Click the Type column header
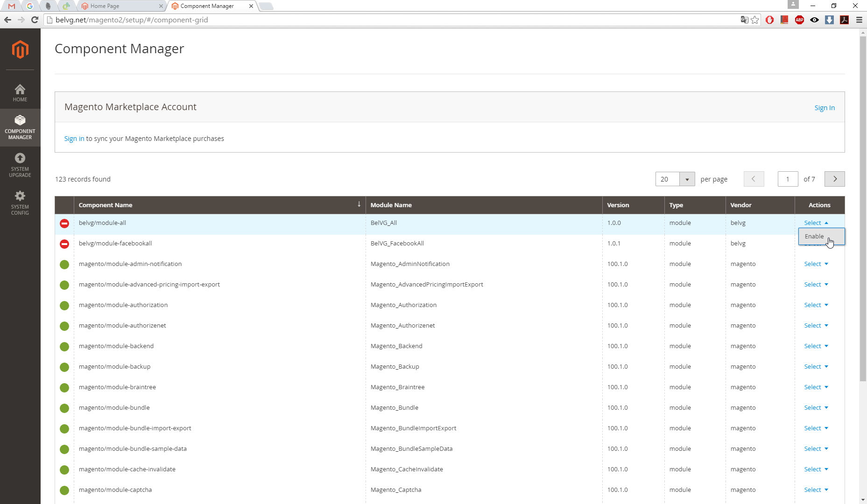The height and width of the screenshot is (504, 867). coord(695,205)
